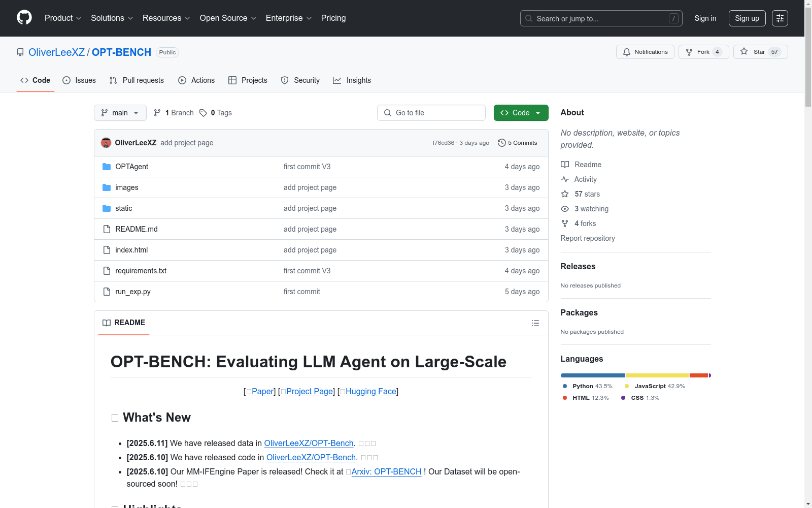
Task: Fork the OPT-BENCH repository
Action: click(x=704, y=52)
